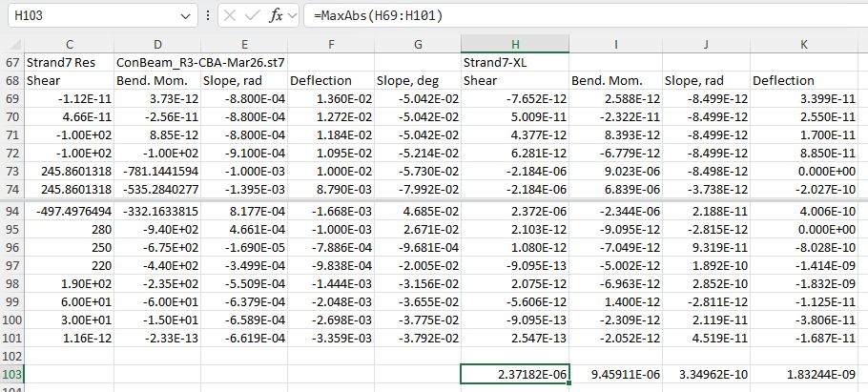This screenshot has height=392, width=868.
Task: Select result cell showing 9.45911E-06
Action: pyautogui.click(x=616, y=374)
